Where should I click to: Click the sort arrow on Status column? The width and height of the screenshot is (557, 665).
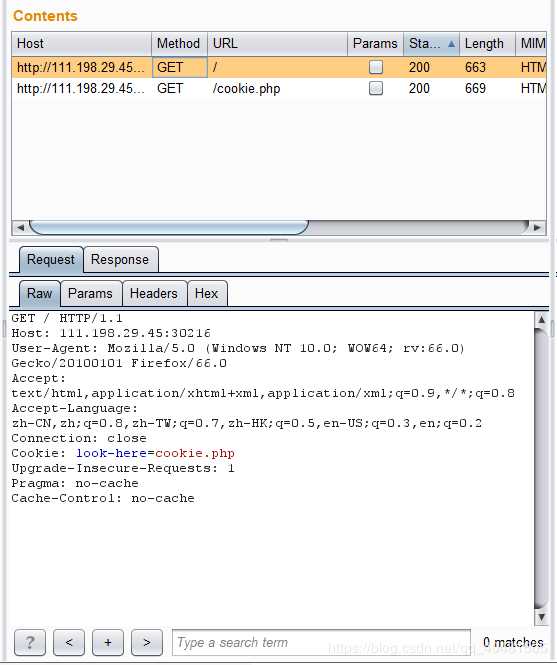(451, 44)
